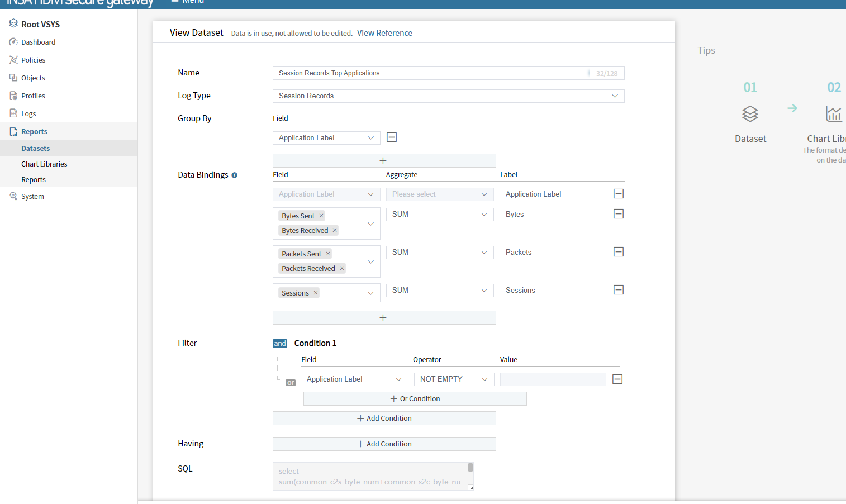Toggle the 'or' condition operator

(291, 383)
